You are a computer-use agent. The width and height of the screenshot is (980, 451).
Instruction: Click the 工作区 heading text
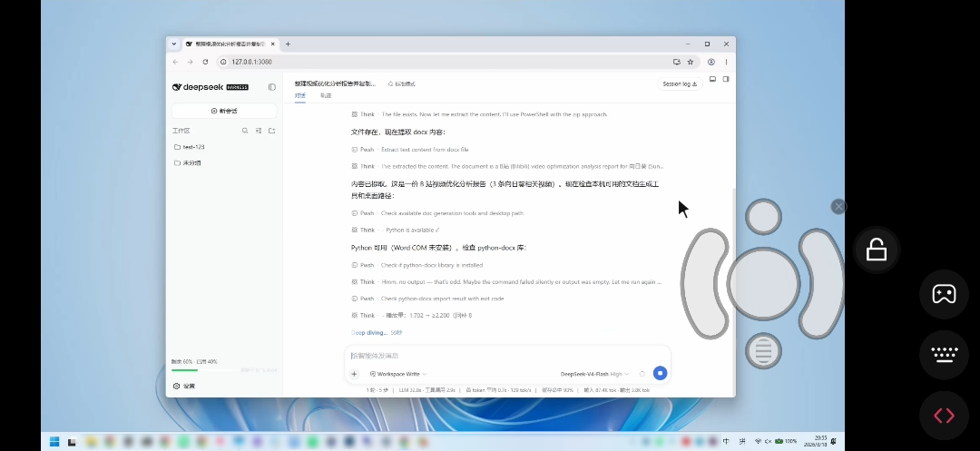[x=181, y=131]
